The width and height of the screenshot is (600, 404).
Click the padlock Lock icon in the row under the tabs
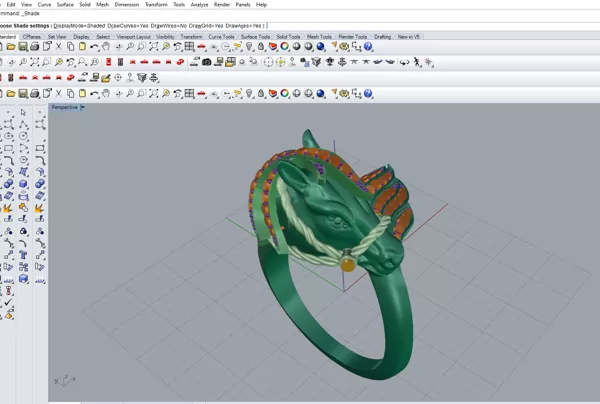click(x=261, y=47)
